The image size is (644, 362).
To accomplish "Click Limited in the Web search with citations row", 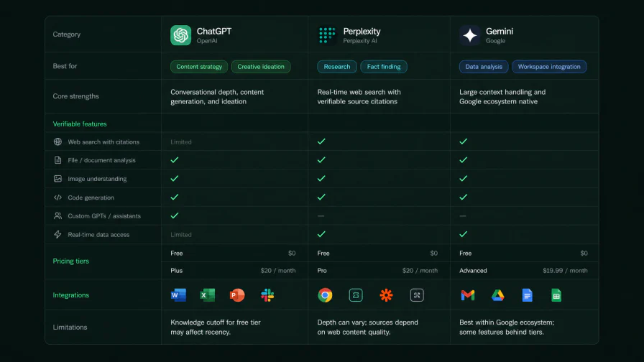I will [x=181, y=142].
